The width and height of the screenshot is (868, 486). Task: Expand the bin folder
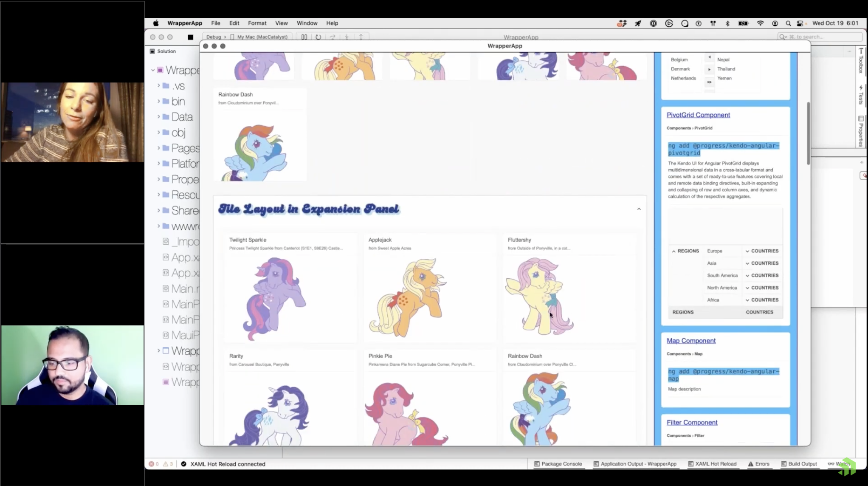159,101
